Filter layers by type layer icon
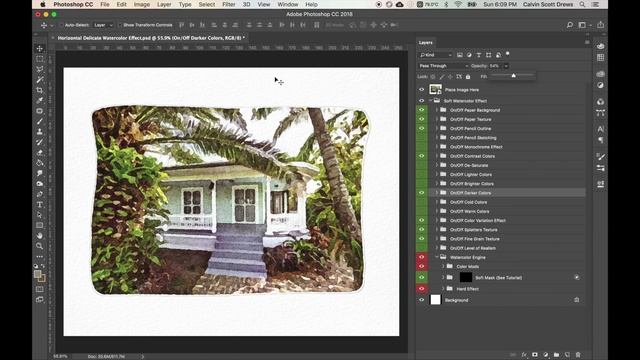This screenshot has height=360, width=640. click(479, 55)
